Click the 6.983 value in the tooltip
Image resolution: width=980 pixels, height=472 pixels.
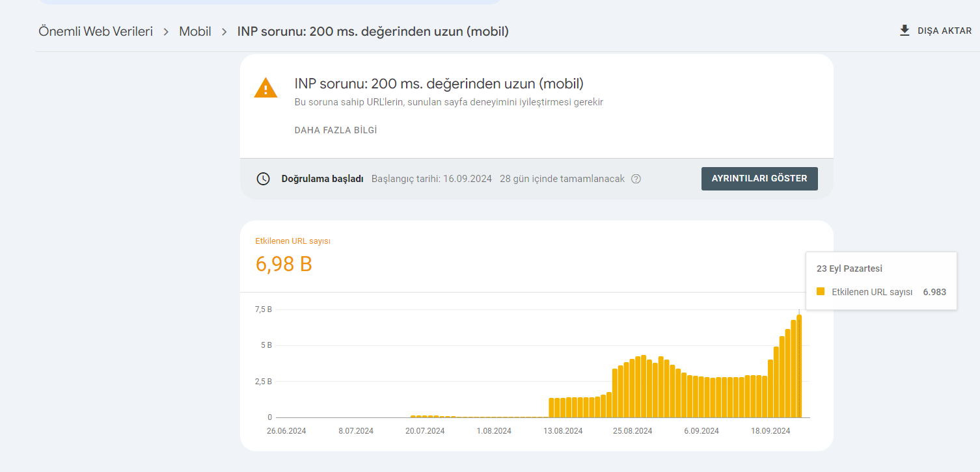point(934,292)
